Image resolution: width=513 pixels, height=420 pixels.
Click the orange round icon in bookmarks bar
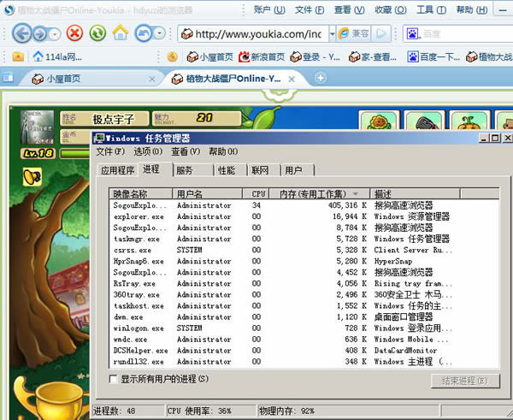[173, 57]
